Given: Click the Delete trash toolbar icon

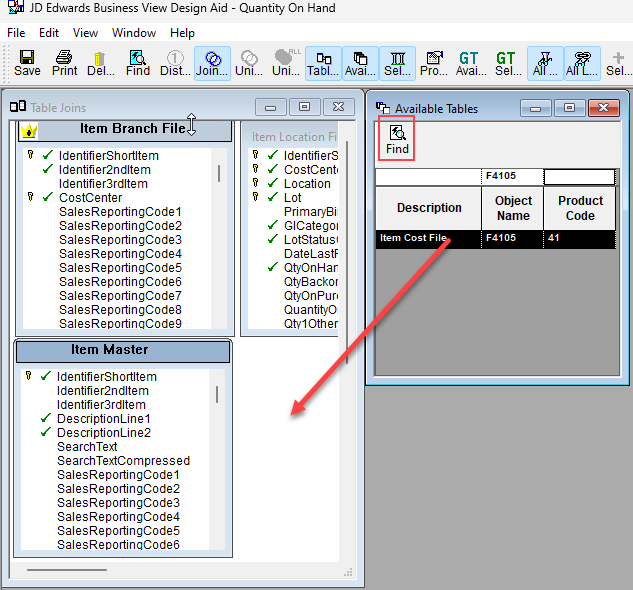Looking at the screenshot, I should pos(101,63).
